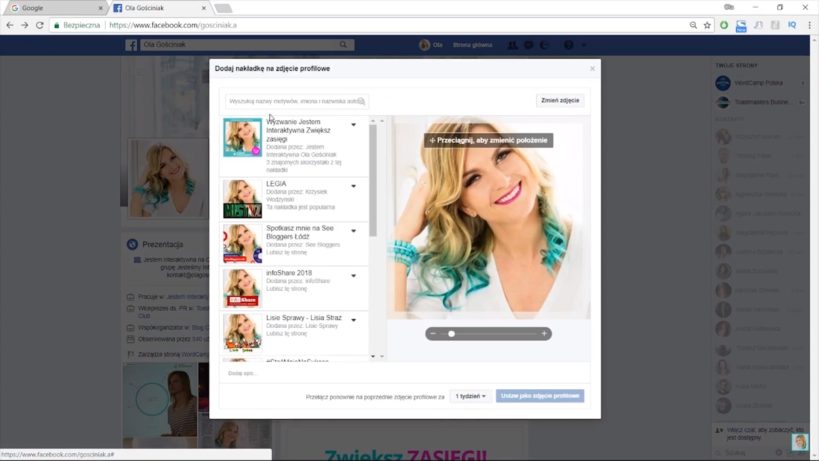Close the profile frame dialog
Screen dimensions: 819x461
tap(592, 68)
